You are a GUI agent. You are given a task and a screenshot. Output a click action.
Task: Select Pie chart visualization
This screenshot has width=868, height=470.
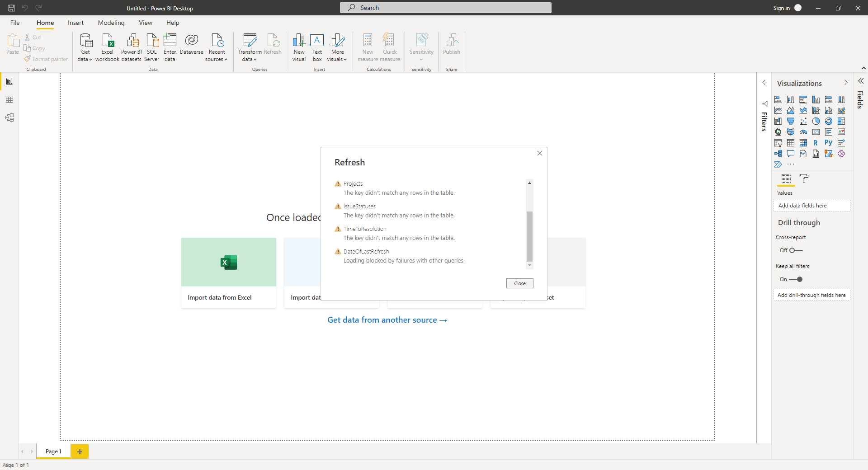point(816,121)
